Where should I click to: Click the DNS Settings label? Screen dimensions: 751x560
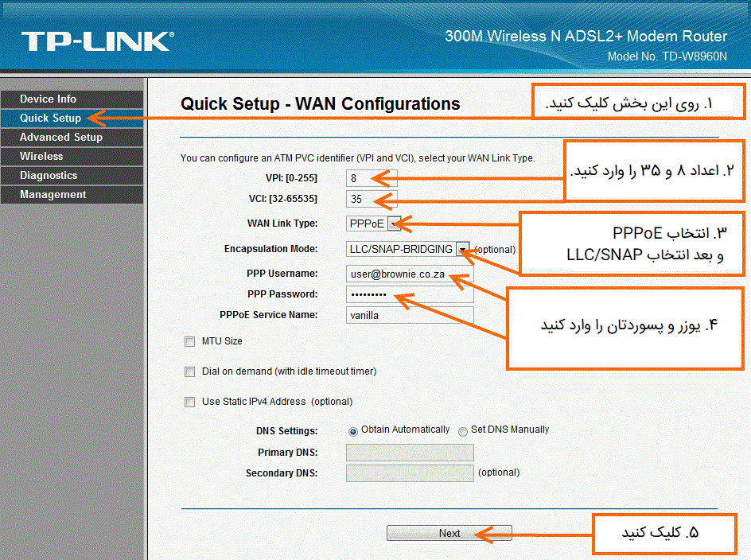[x=287, y=430]
